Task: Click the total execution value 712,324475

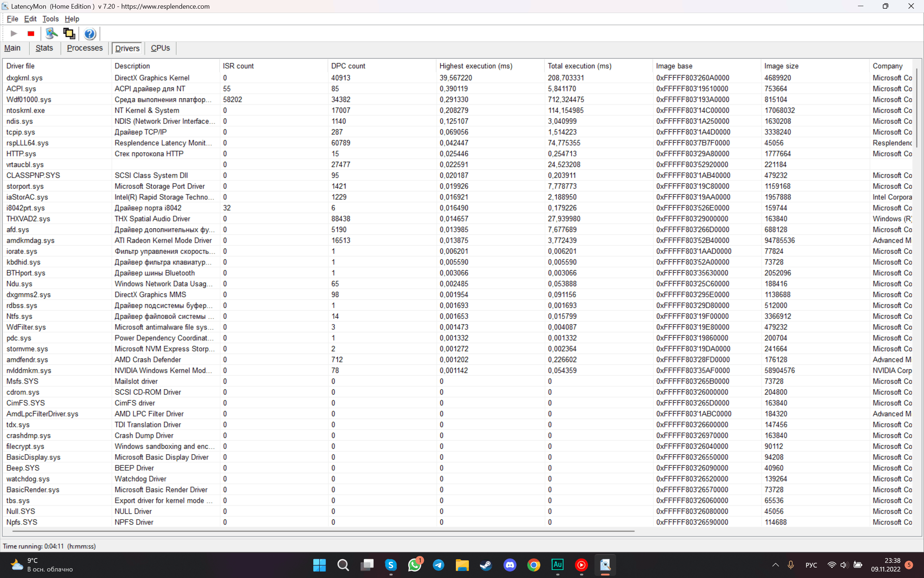Action: (x=566, y=99)
